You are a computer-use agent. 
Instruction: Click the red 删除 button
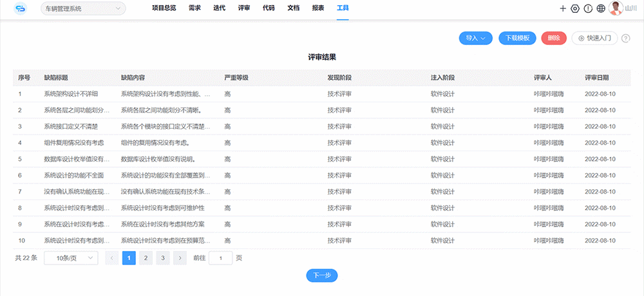(554, 38)
